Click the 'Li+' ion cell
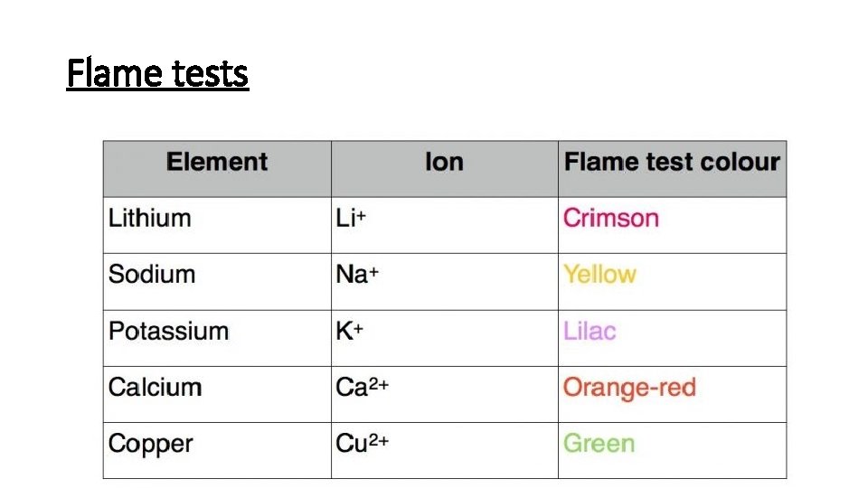The width and height of the screenshot is (868, 488). [x=351, y=218]
